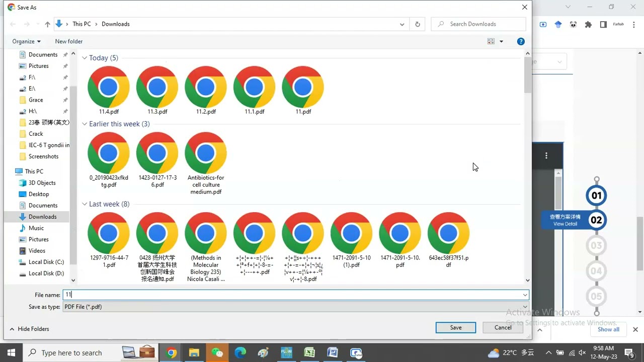This screenshot has width=644, height=362.
Task: Click the Back navigation arrow
Action: (13, 24)
